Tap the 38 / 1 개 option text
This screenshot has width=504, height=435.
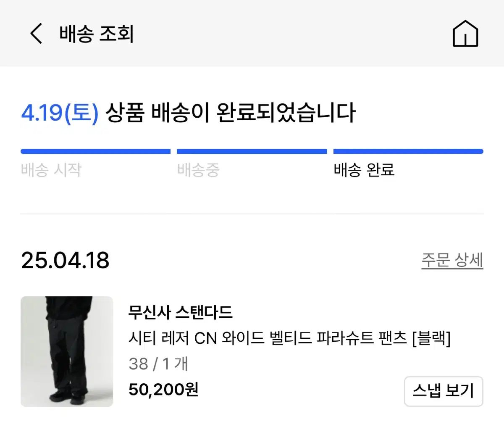coord(158,364)
